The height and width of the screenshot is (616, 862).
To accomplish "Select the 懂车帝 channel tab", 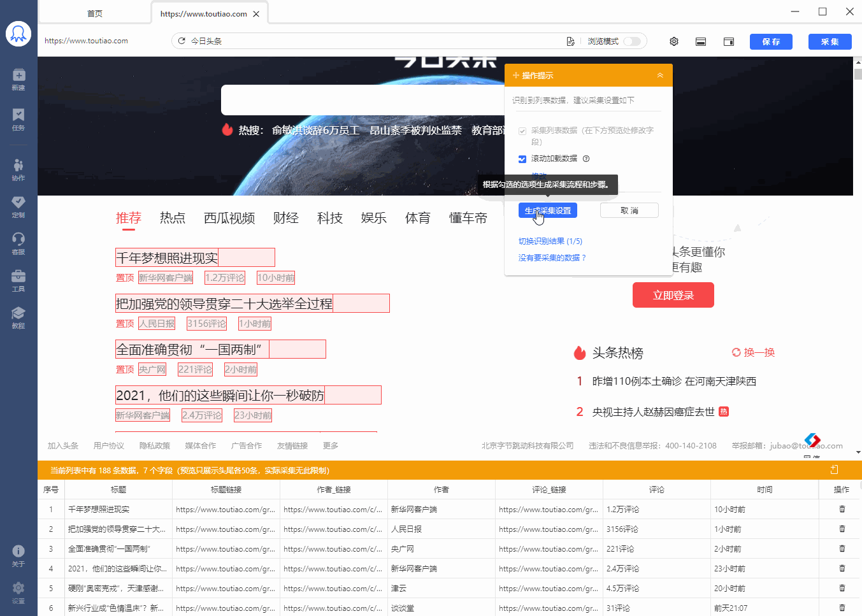I will click(468, 218).
